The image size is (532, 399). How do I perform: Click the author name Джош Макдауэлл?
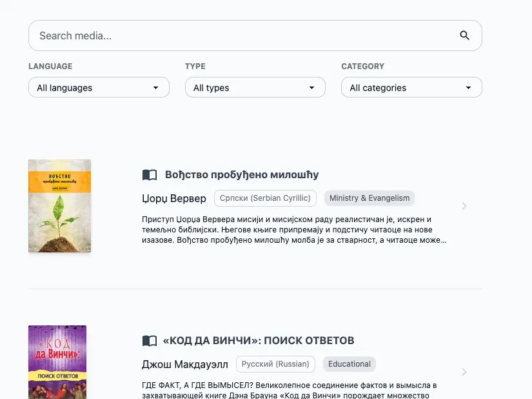click(185, 363)
